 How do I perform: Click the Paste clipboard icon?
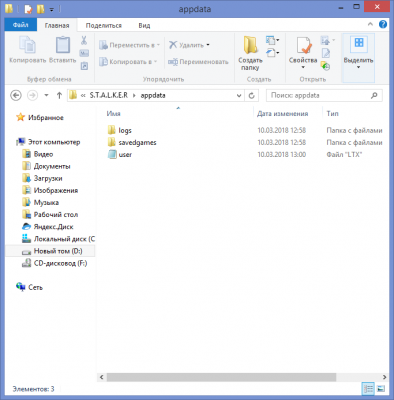(63, 45)
